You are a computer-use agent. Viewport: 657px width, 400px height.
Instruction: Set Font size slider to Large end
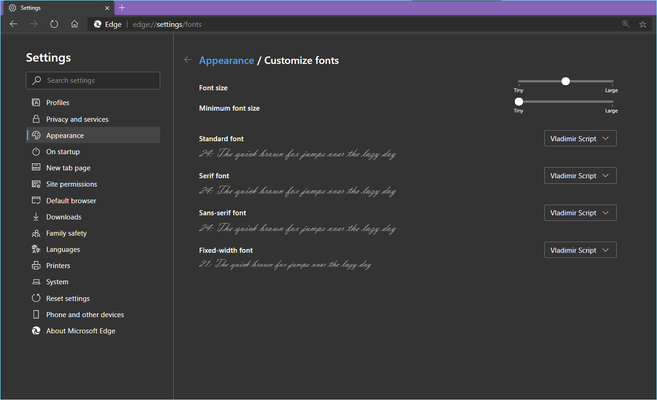[x=613, y=81]
